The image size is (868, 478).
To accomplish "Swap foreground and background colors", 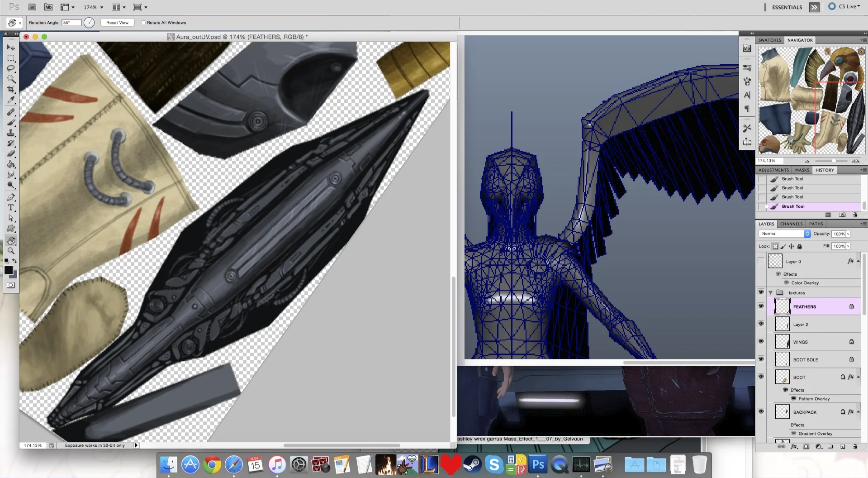I will (x=14, y=261).
